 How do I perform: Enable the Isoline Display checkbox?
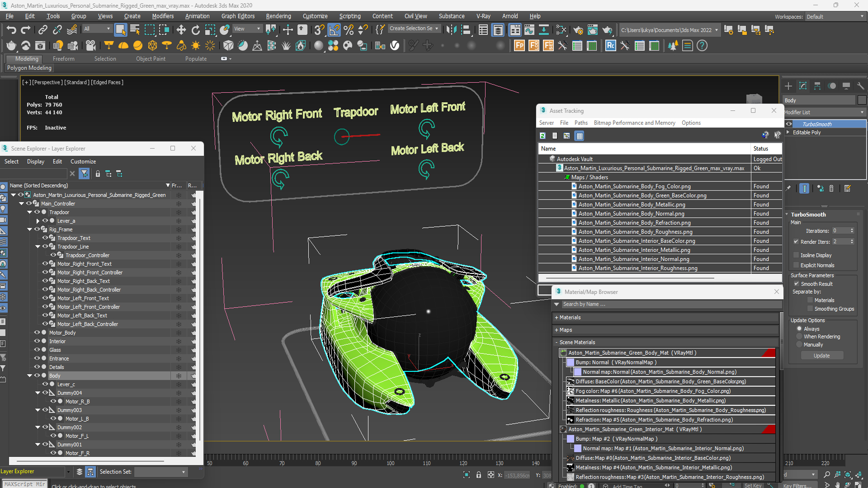point(796,255)
